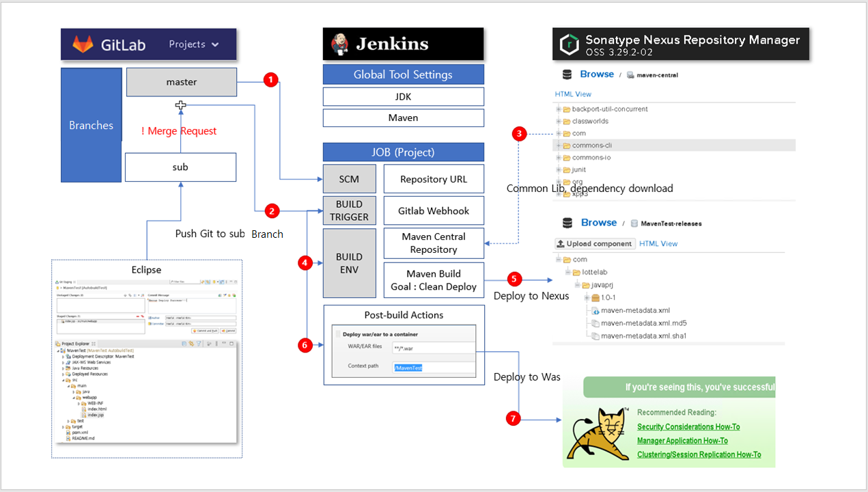Collapse the lottelab folder node

click(x=568, y=272)
